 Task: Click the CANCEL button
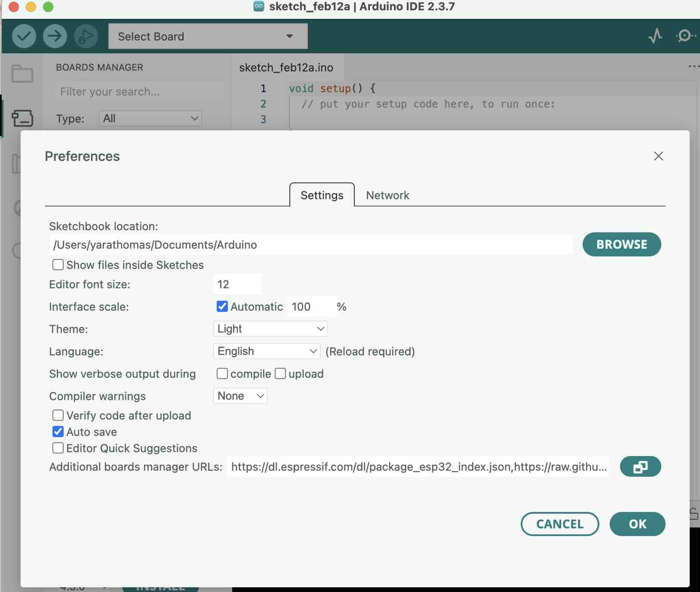click(560, 524)
